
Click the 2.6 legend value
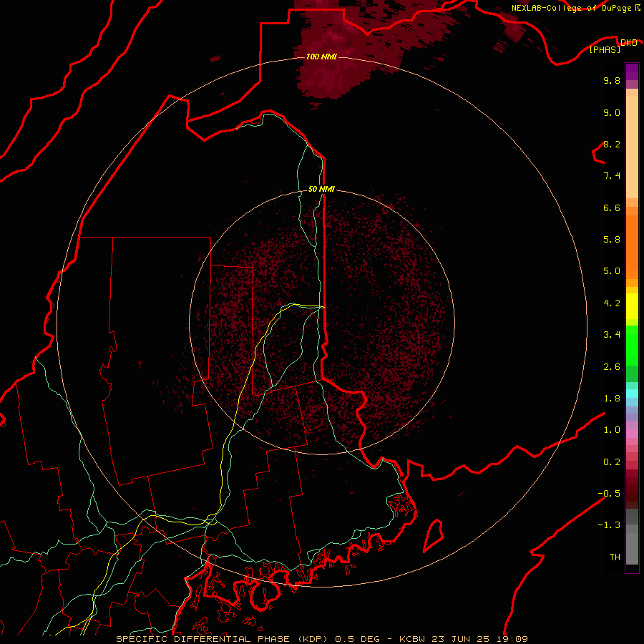pos(612,367)
